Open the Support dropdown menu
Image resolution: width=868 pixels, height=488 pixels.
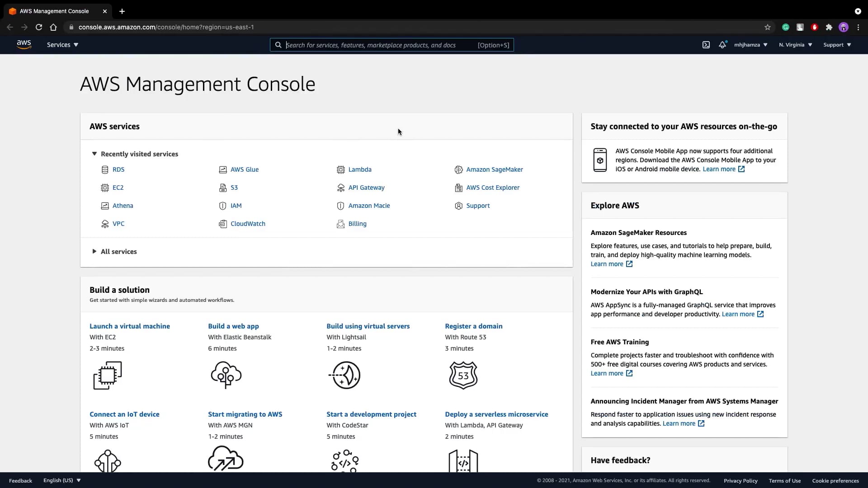(x=837, y=45)
